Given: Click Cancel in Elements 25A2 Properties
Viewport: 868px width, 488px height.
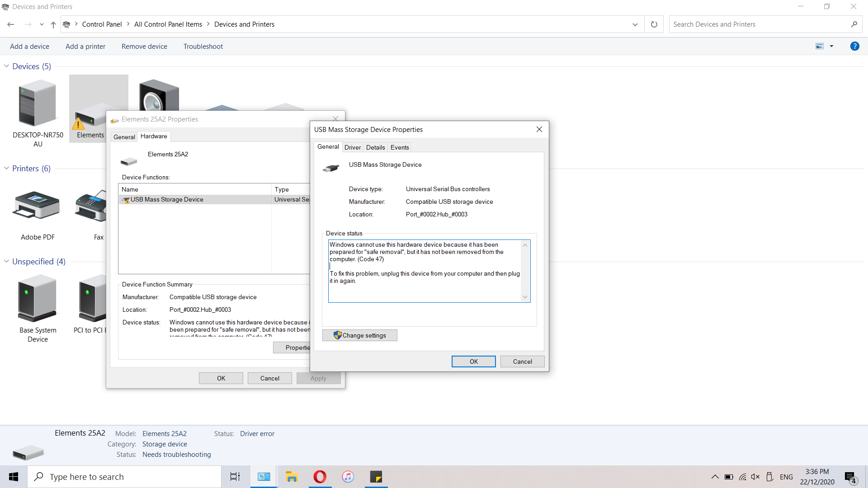Looking at the screenshot, I should point(269,378).
